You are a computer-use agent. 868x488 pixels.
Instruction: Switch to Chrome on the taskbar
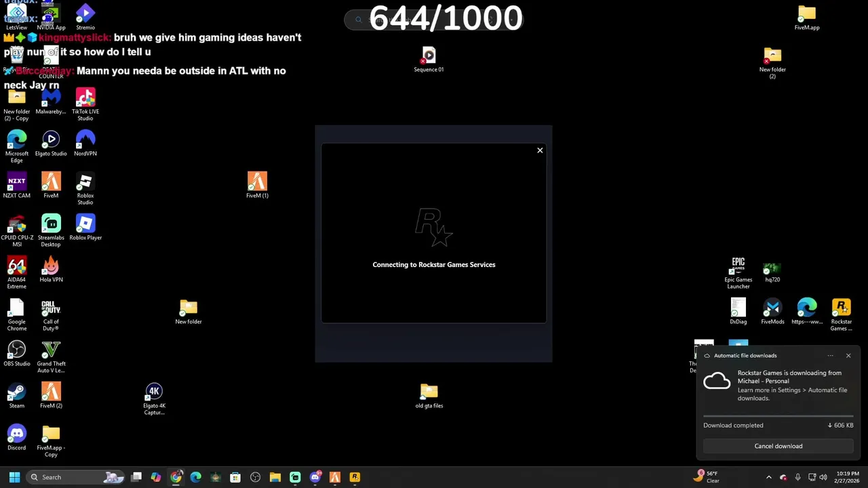coord(176,477)
